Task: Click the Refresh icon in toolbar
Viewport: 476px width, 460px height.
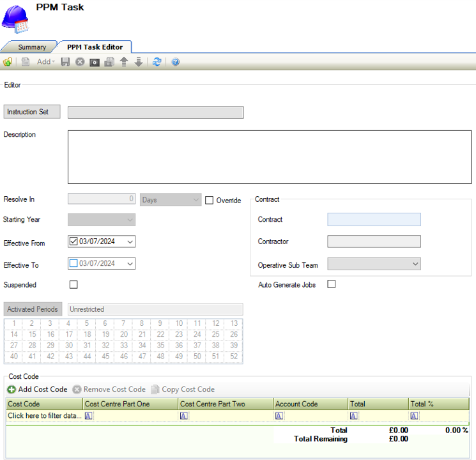Action: coord(157,62)
